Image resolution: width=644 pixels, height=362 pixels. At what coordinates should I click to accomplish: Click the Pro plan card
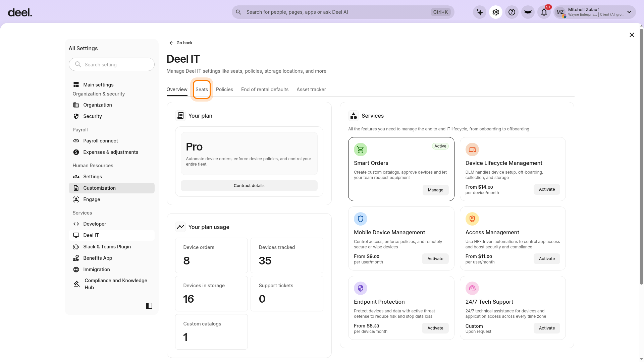[x=249, y=154]
